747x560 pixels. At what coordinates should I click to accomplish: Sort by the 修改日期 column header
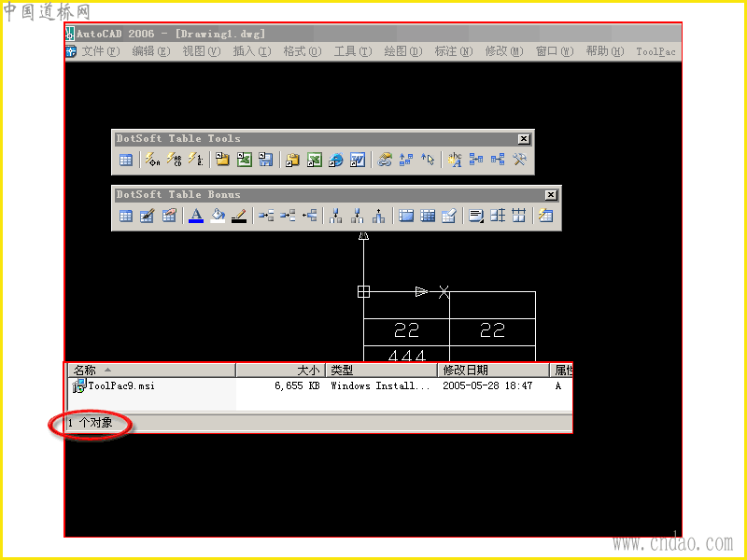[x=494, y=370]
